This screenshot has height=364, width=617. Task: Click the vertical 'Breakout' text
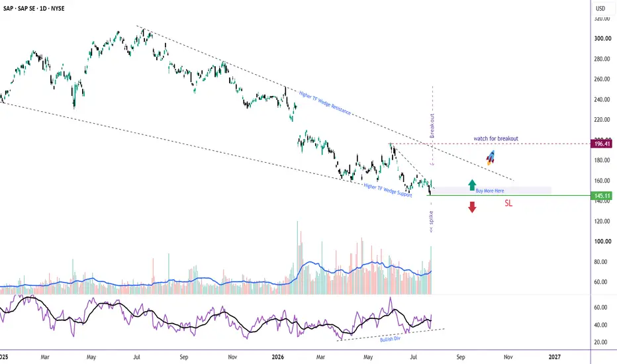[x=432, y=126]
